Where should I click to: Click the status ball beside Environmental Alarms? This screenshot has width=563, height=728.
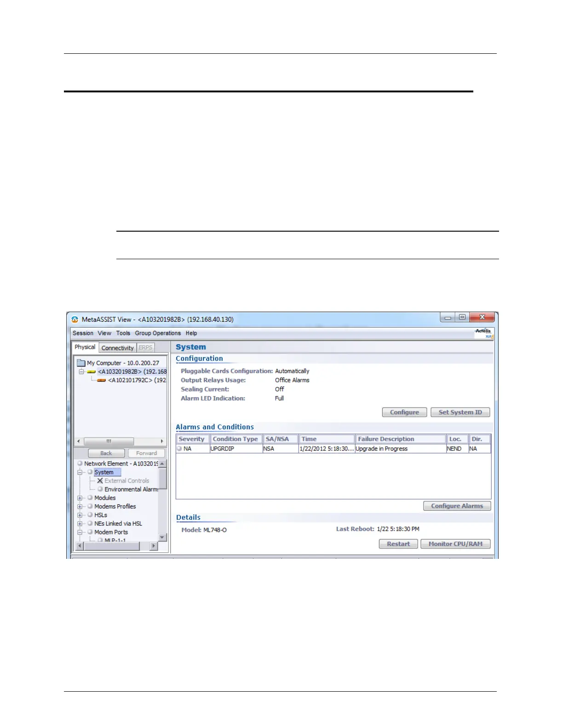(100, 489)
